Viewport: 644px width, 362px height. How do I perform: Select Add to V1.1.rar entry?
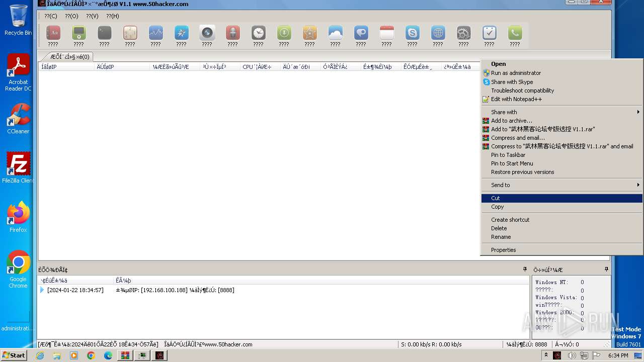coord(561,129)
